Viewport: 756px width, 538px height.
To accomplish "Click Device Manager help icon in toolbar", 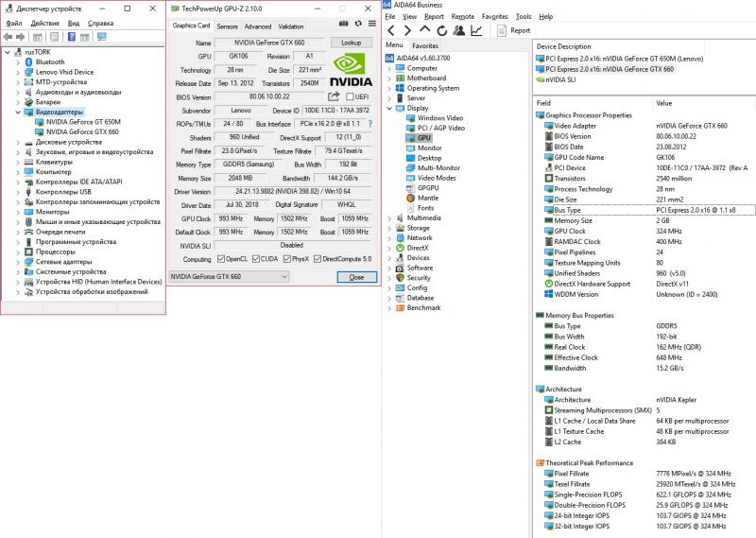I will pos(72,37).
